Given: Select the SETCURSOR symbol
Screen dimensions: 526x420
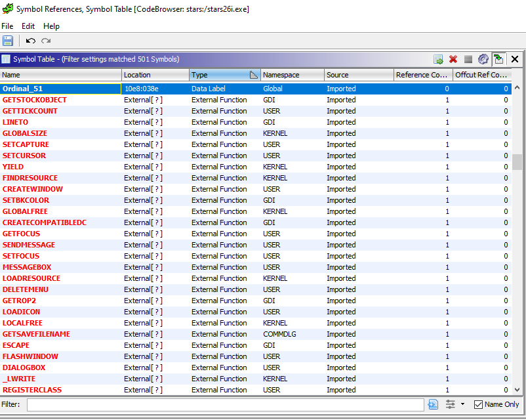Looking at the screenshot, I should 24,156.
